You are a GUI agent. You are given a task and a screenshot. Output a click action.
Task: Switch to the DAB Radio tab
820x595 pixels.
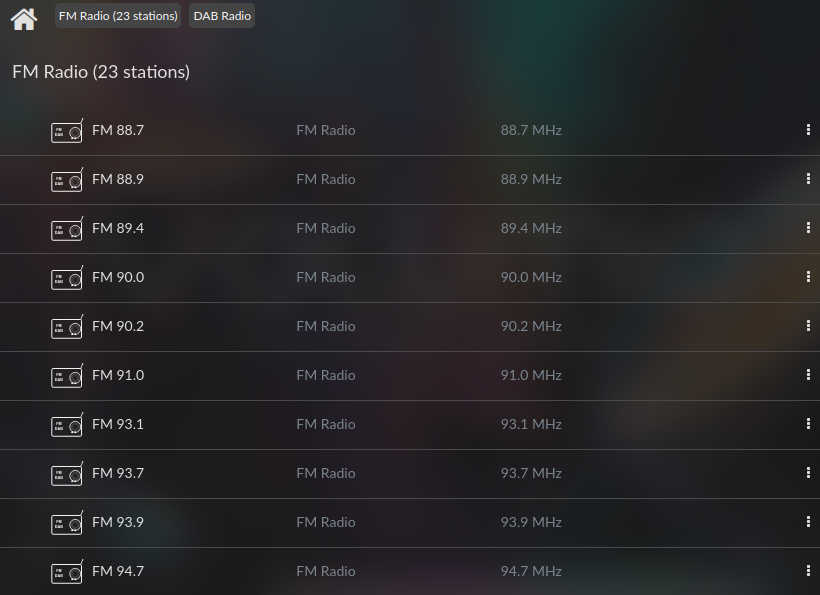pos(222,16)
